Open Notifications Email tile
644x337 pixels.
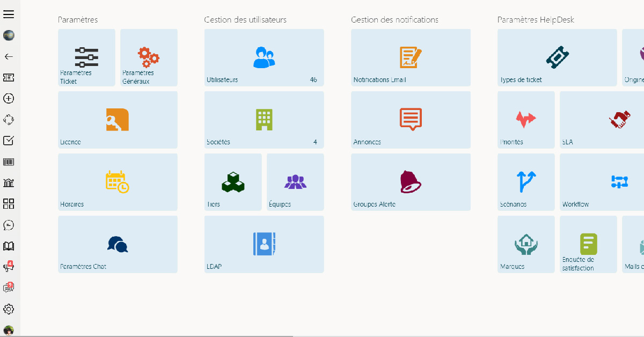click(x=411, y=57)
